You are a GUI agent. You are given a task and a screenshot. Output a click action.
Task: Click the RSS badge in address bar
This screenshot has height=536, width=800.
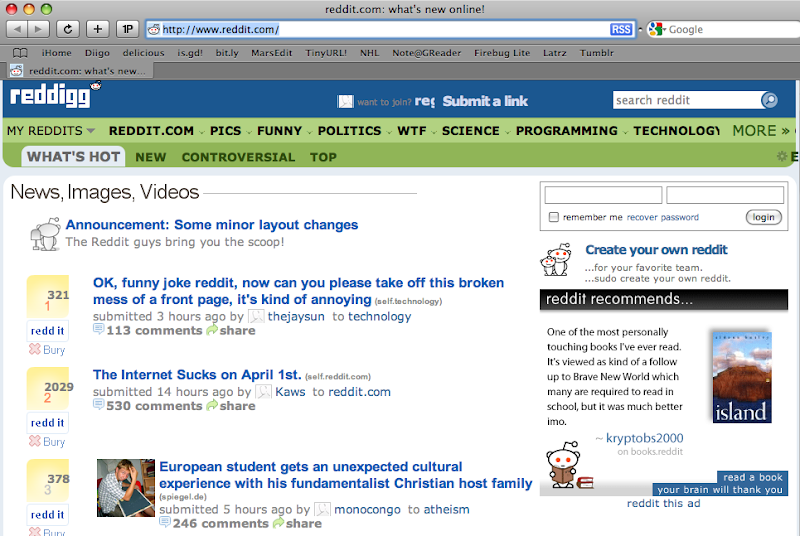[620, 30]
